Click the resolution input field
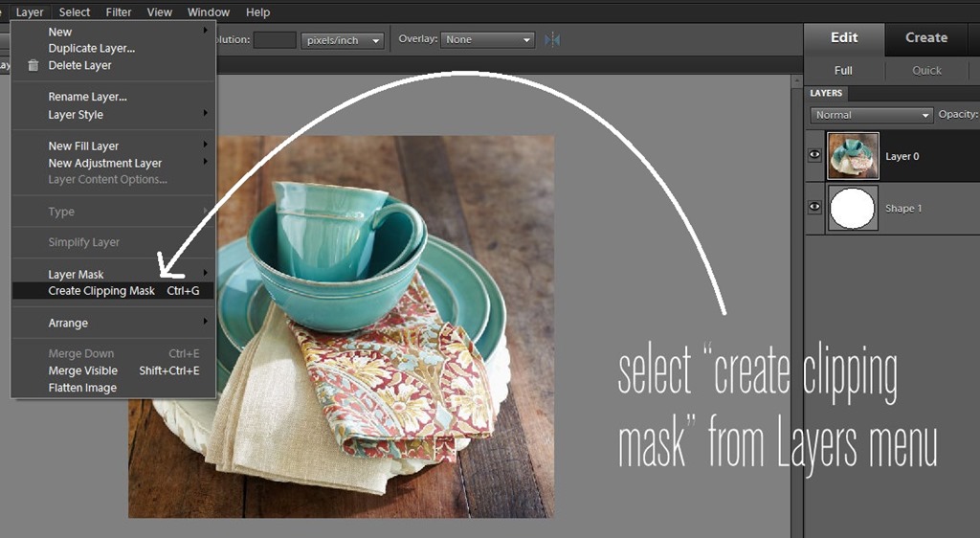980x538 pixels. (x=275, y=40)
